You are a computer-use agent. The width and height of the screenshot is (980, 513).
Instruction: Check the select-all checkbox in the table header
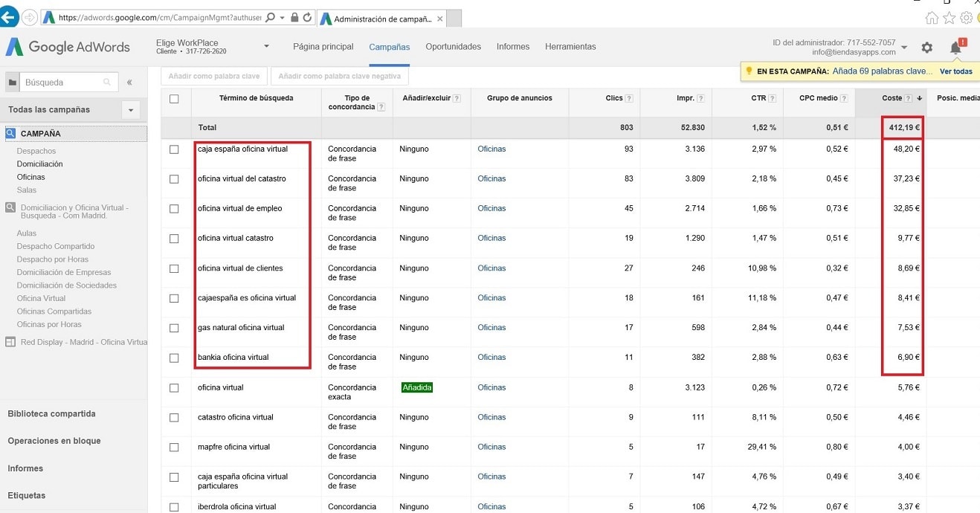point(175,97)
